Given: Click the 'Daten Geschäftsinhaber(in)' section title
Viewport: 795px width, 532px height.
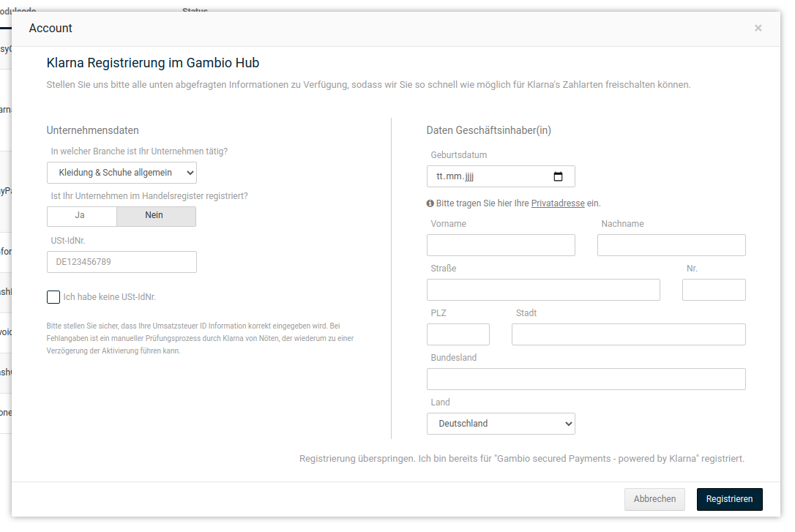Looking at the screenshot, I should (489, 130).
